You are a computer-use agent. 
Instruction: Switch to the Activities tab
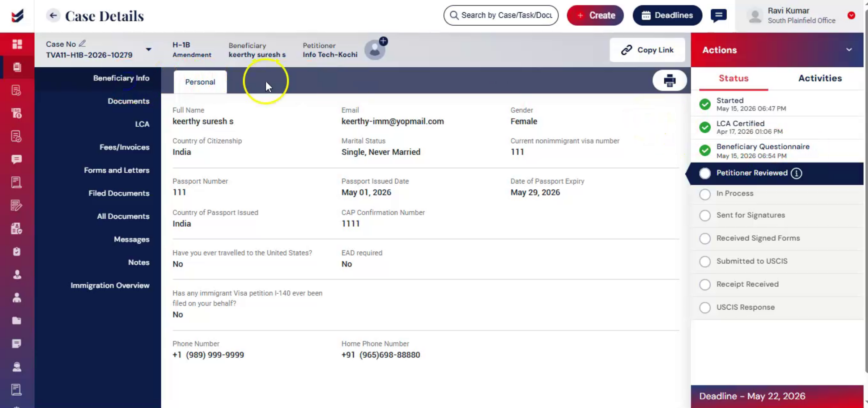[820, 78]
